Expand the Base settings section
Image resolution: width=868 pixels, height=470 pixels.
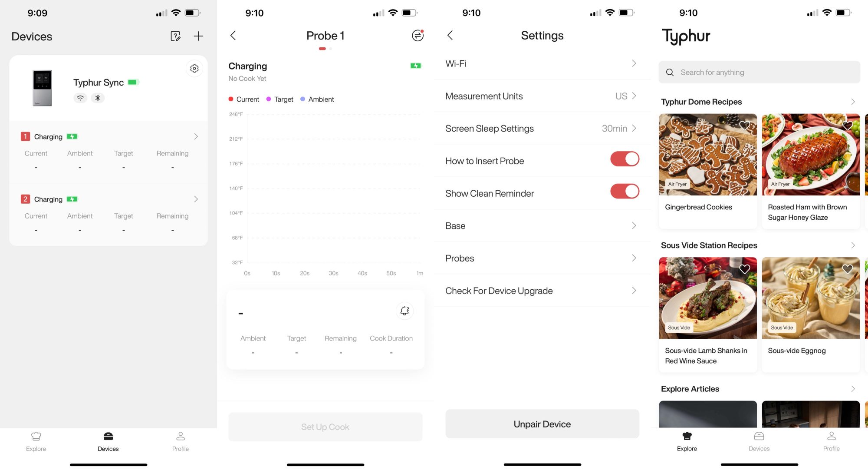pos(542,225)
